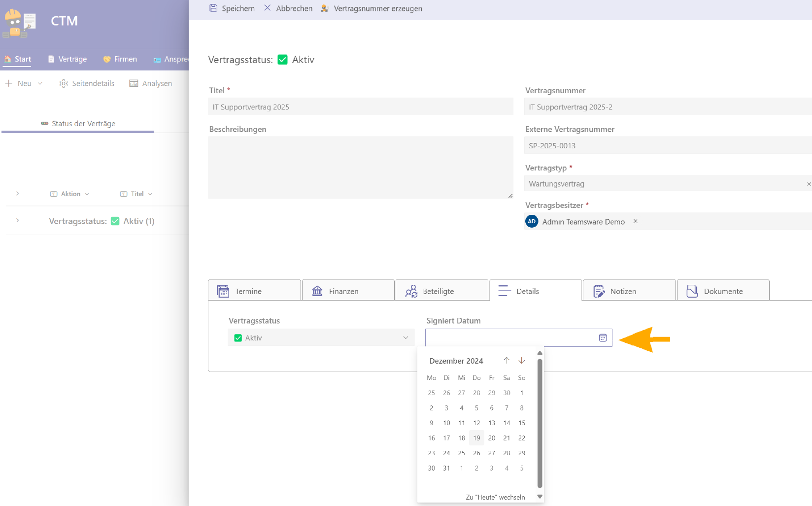Click the Vertragsnummer erzeugen icon

coord(325,8)
